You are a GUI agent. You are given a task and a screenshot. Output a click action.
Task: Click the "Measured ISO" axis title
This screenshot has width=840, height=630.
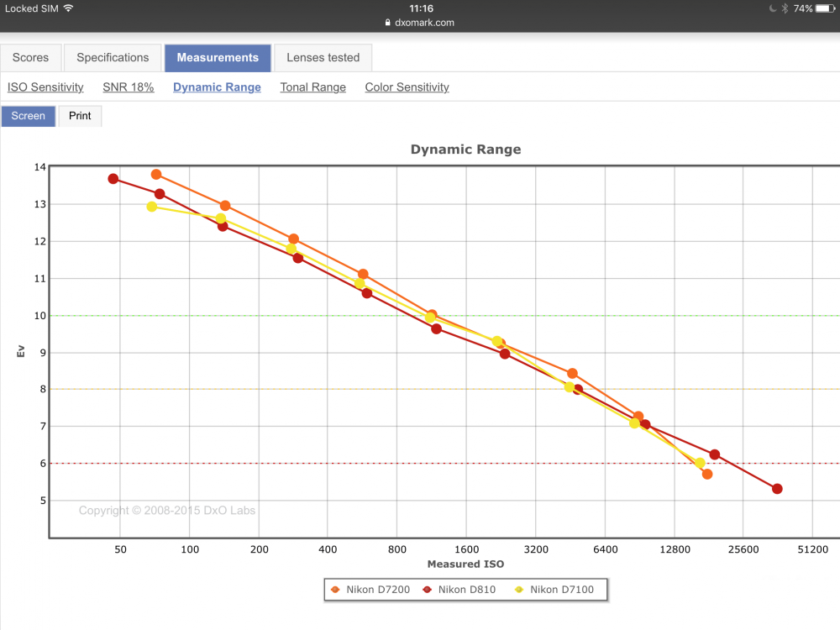tap(465, 564)
